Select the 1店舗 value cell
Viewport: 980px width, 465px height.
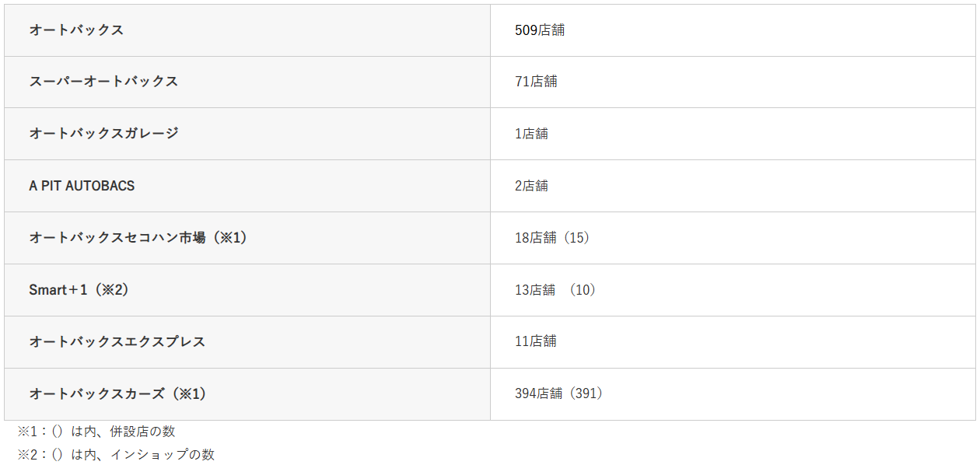coord(531,134)
